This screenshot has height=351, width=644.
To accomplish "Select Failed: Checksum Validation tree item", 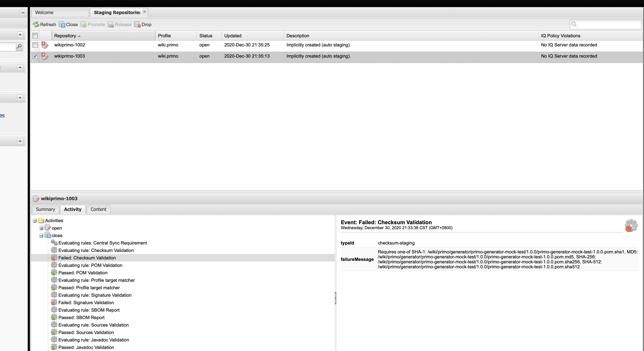I will tap(87, 258).
